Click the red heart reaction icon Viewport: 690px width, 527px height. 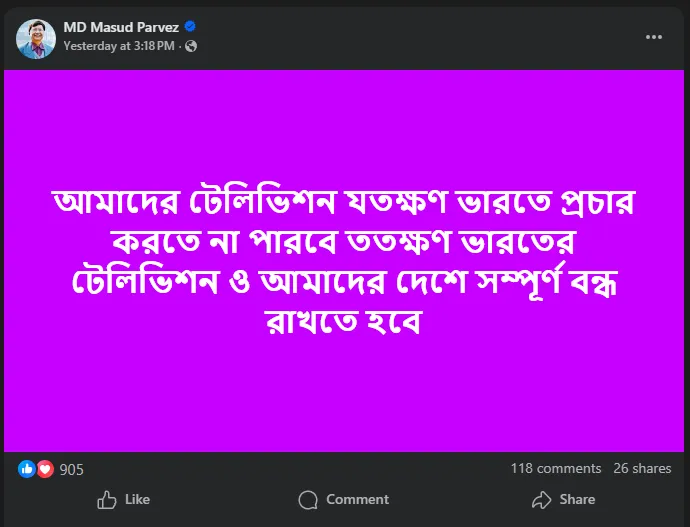coord(44,469)
